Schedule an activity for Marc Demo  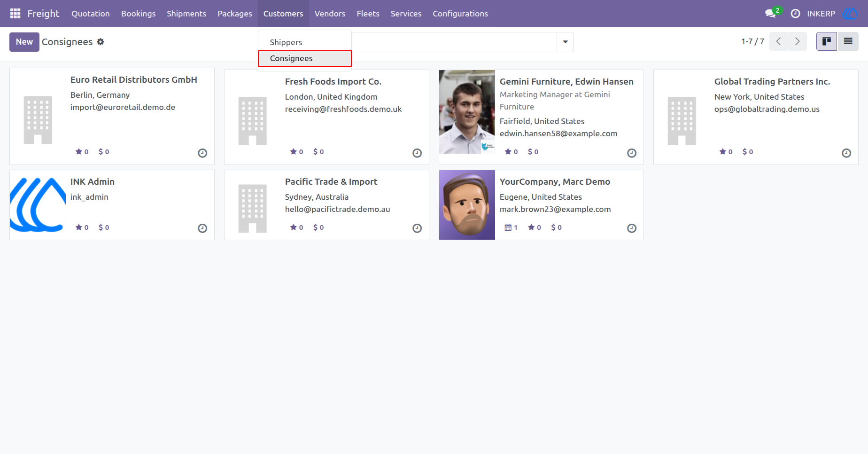pos(632,228)
